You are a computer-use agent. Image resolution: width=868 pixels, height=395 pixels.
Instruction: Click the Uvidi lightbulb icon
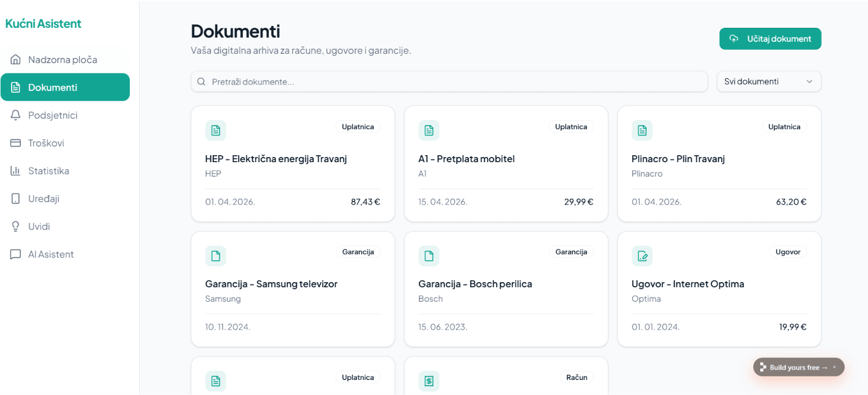click(16, 226)
